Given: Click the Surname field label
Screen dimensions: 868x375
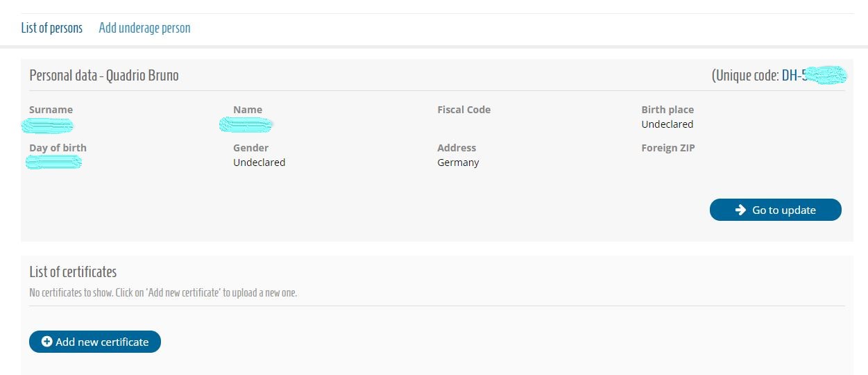Looking at the screenshot, I should (51, 110).
